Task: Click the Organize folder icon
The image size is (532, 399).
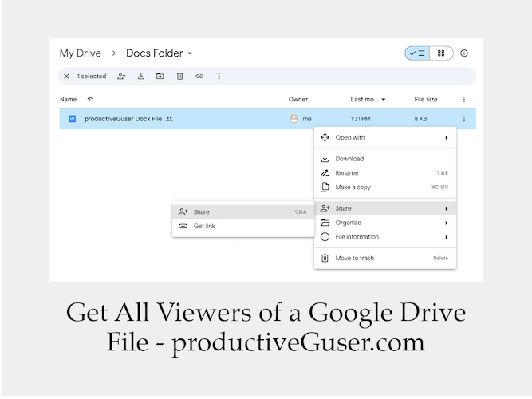Action: click(x=325, y=223)
